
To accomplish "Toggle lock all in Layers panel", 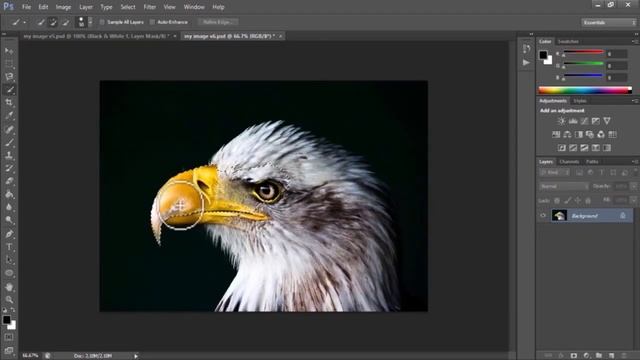I will (x=588, y=200).
